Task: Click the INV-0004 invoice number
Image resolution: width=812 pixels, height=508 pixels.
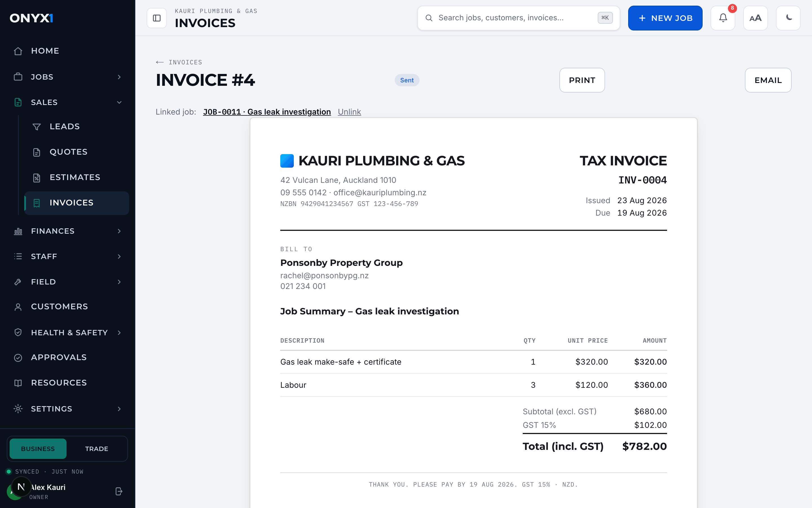Action: 643,180
